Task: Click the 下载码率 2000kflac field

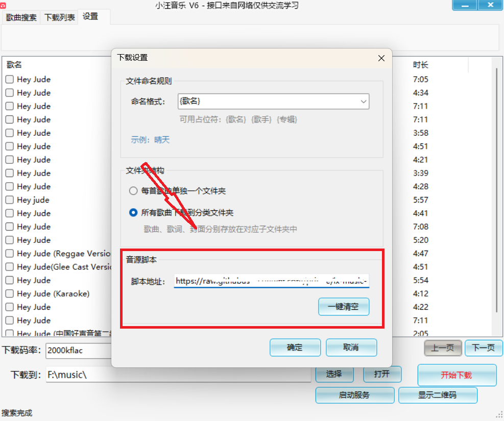Action: 79,351
